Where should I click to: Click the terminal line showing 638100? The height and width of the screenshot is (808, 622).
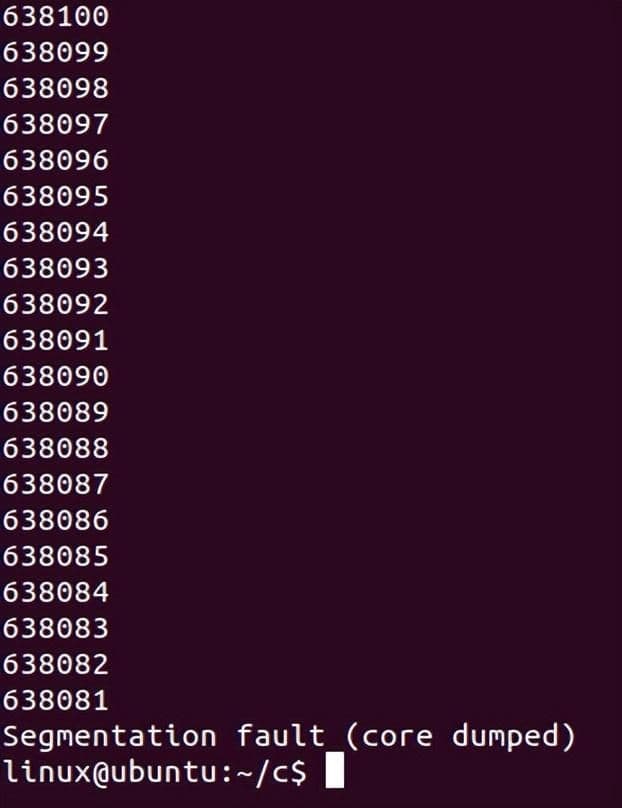tap(56, 16)
